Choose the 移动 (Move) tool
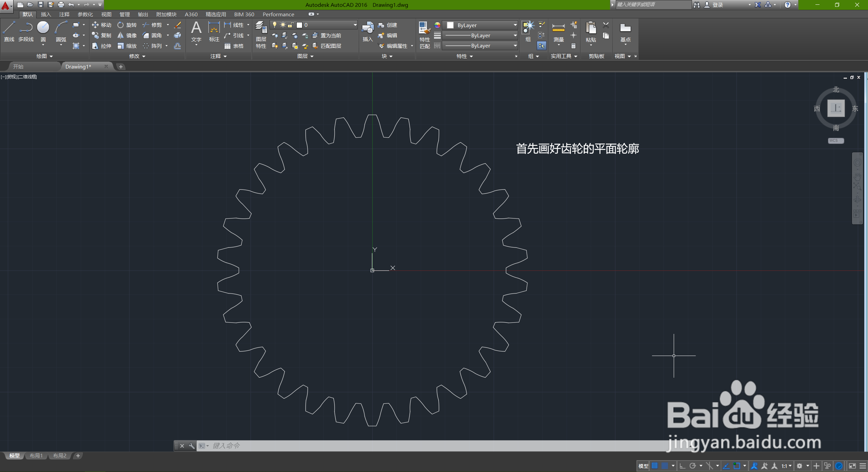The height and width of the screenshot is (472, 868). click(x=101, y=25)
